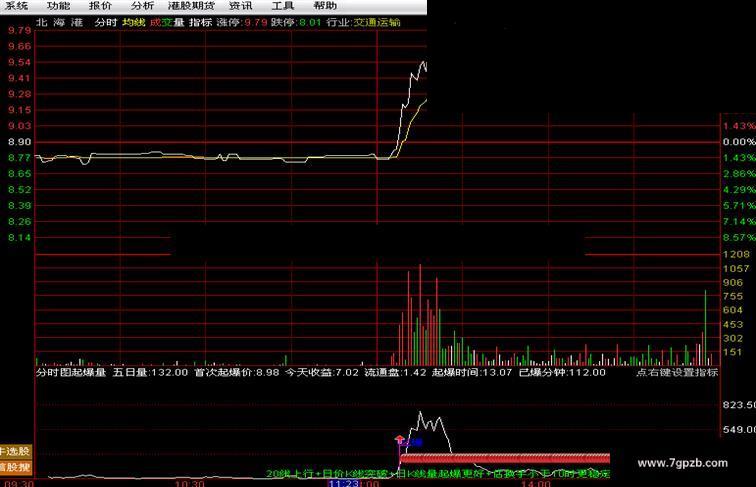The width and height of the screenshot is (756, 487).
Task: Click the tall green volume bar near close
Action: pyautogui.click(x=705, y=327)
